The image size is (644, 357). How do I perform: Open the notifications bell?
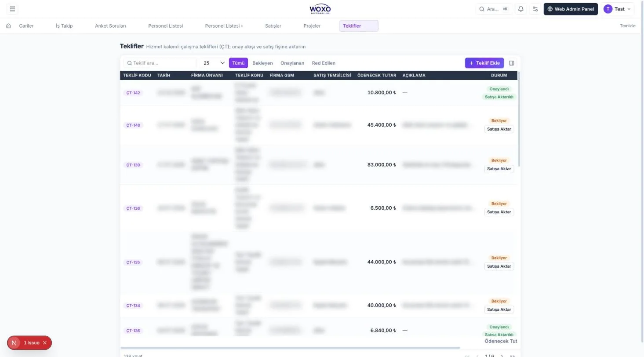click(521, 9)
